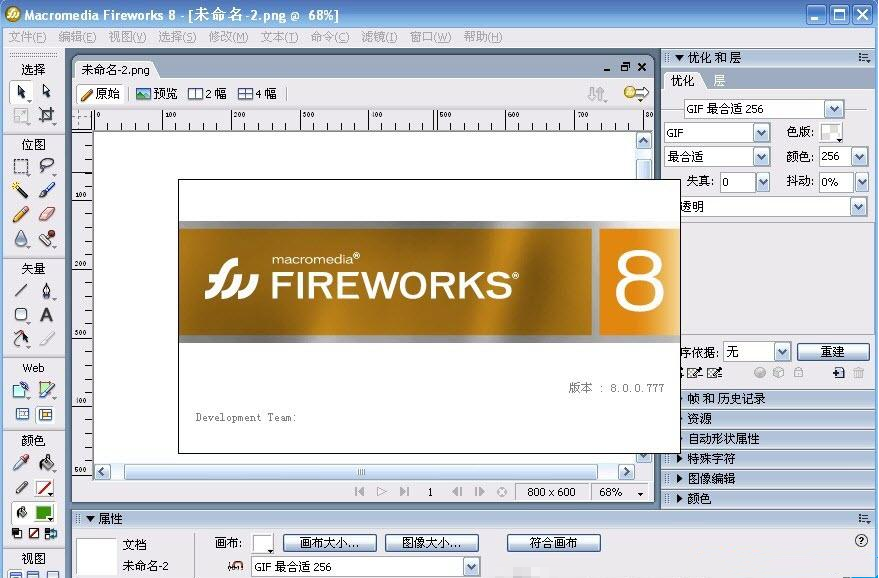Image resolution: width=879 pixels, height=578 pixels.
Task: Select the Knife tool
Action: click(47, 339)
